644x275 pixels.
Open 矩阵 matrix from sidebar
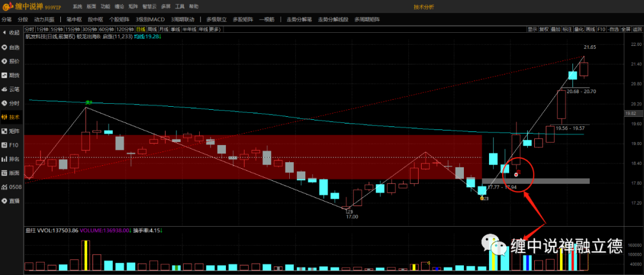point(11,131)
